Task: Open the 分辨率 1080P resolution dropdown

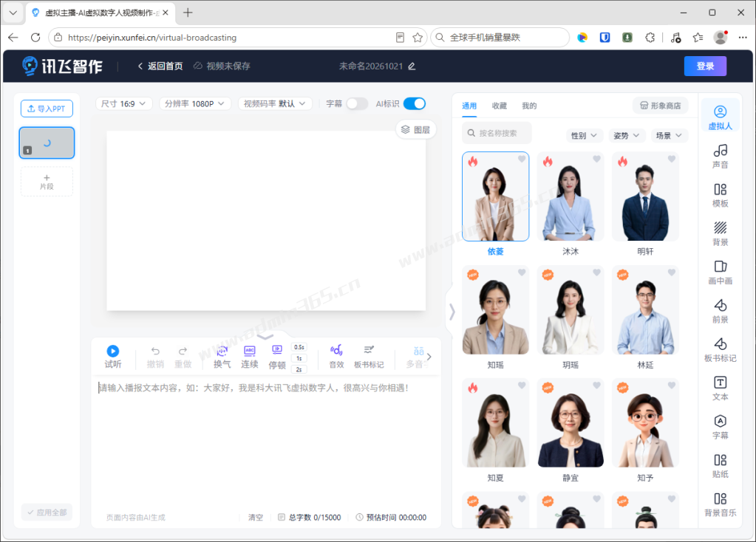Action: pos(195,103)
